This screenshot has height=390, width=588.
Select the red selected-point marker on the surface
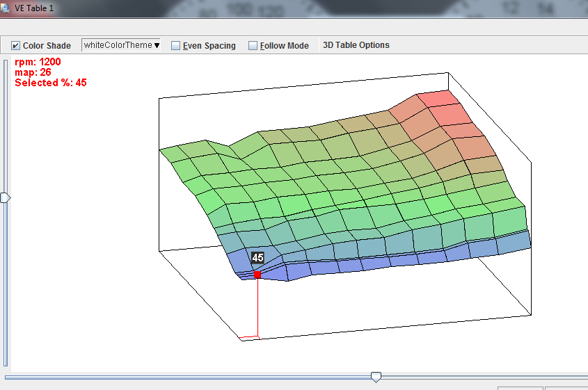(257, 275)
